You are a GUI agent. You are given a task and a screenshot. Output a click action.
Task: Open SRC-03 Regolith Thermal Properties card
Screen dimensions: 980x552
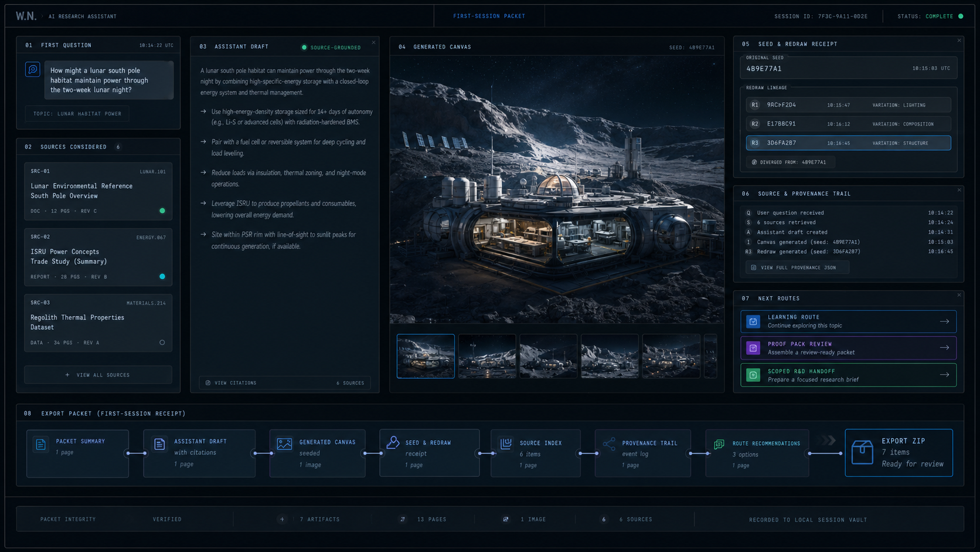pos(98,323)
